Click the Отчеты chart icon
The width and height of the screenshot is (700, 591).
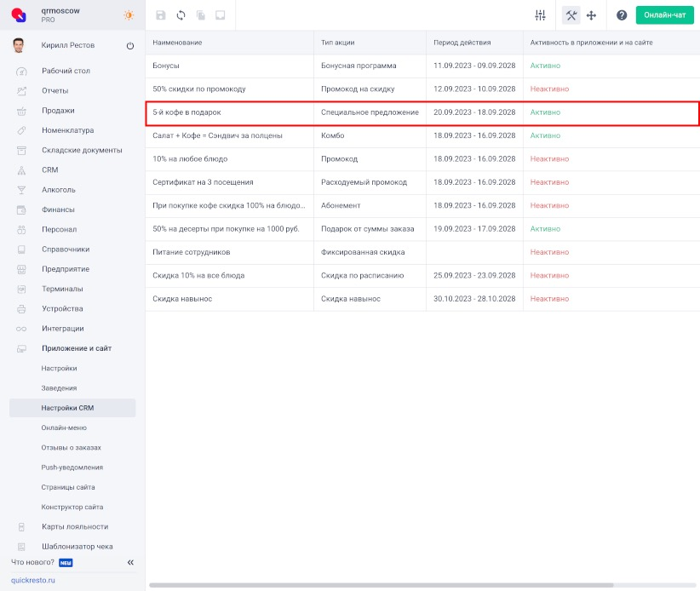21,90
